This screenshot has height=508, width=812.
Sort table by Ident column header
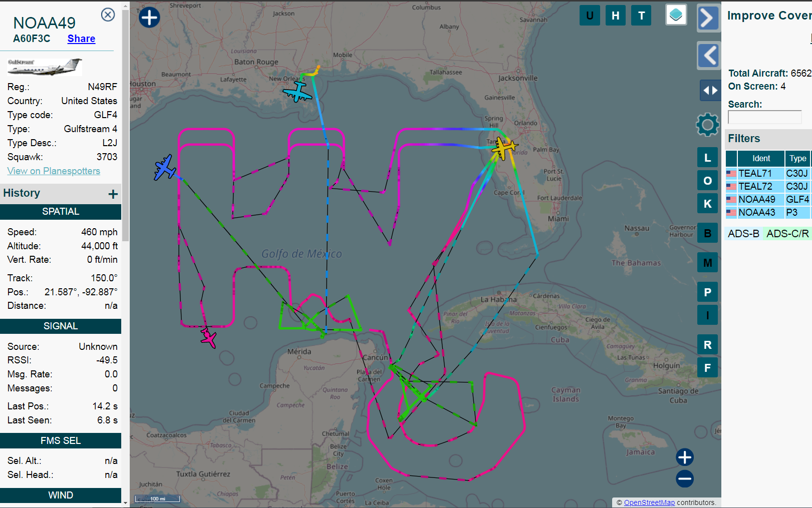click(x=761, y=158)
